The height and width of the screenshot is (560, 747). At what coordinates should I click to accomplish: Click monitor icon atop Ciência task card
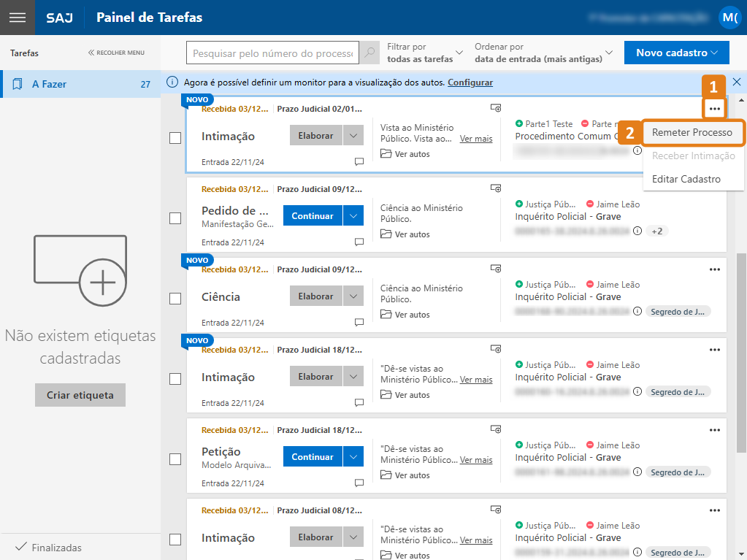tap(495, 269)
